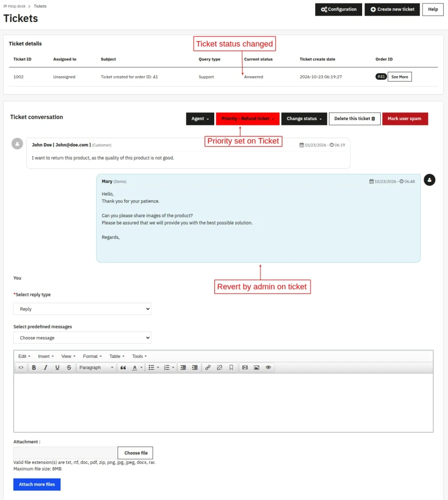Toggle strikethrough formatting in editor
This screenshot has width=448, height=500.
click(x=69, y=367)
